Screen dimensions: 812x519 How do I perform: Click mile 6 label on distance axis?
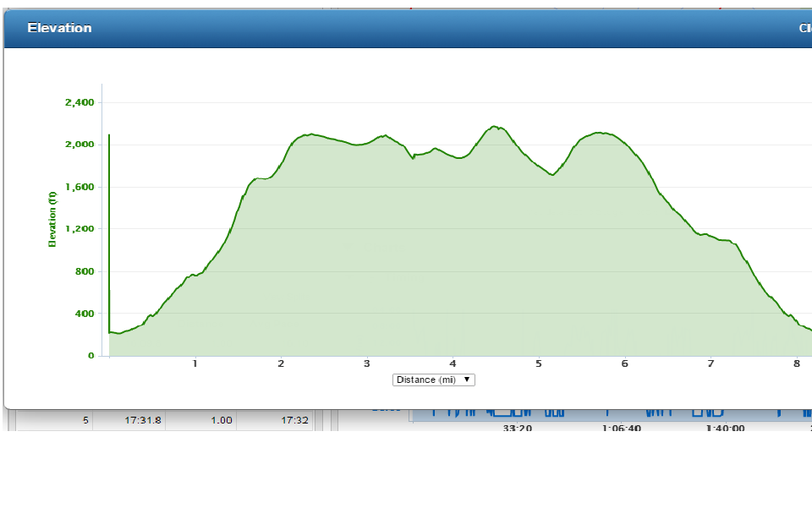(624, 363)
